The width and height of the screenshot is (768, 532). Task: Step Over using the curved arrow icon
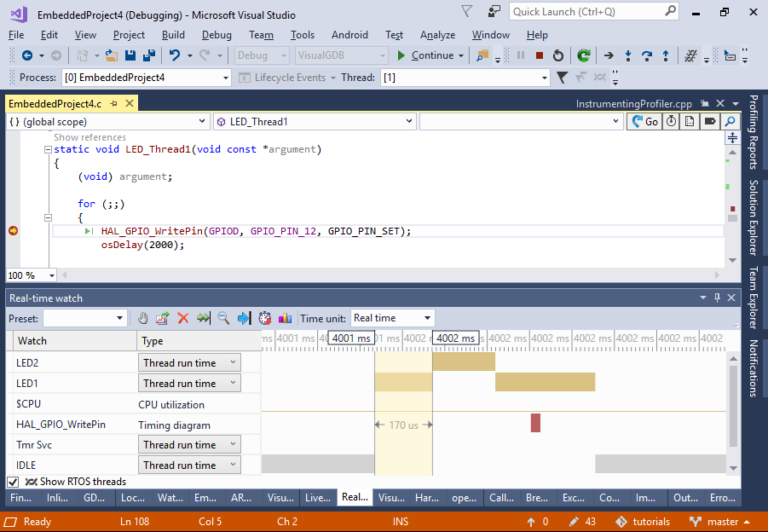click(x=647, y=56)
